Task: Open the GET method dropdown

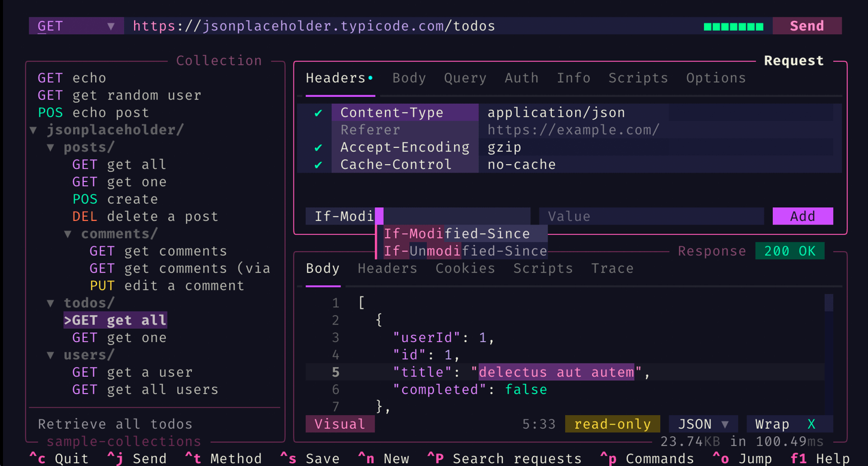Action: (x=76, y=26)
